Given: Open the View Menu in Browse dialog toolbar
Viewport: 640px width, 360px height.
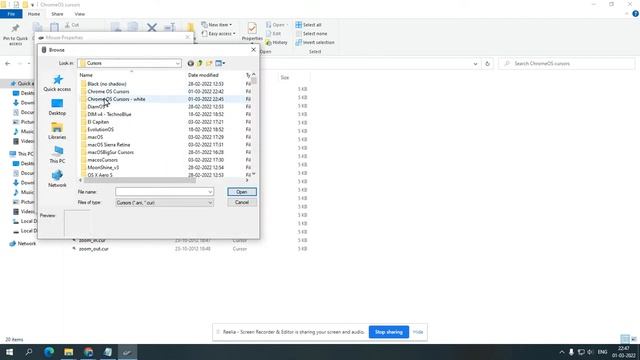Looking at the screenshot, I should pos(220,63).
